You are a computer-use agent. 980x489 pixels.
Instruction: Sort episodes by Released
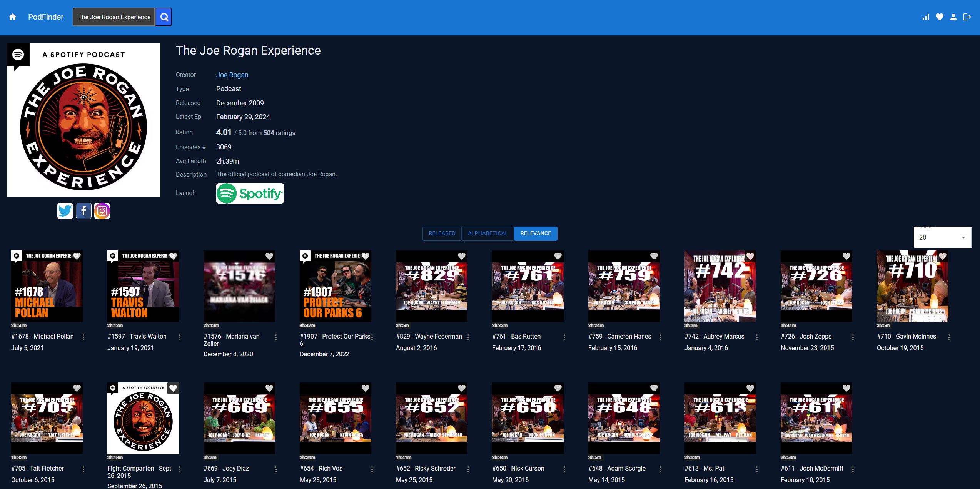point(442,234)
